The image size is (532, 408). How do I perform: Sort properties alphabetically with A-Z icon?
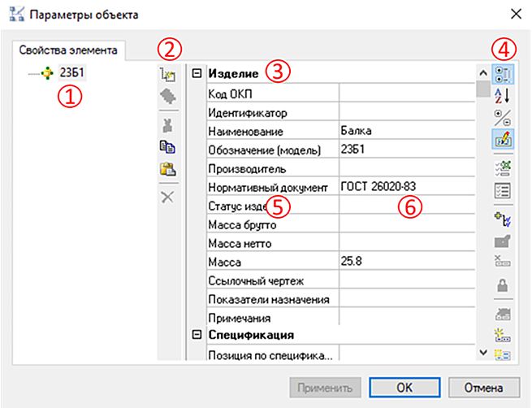(x=503, y=94)
